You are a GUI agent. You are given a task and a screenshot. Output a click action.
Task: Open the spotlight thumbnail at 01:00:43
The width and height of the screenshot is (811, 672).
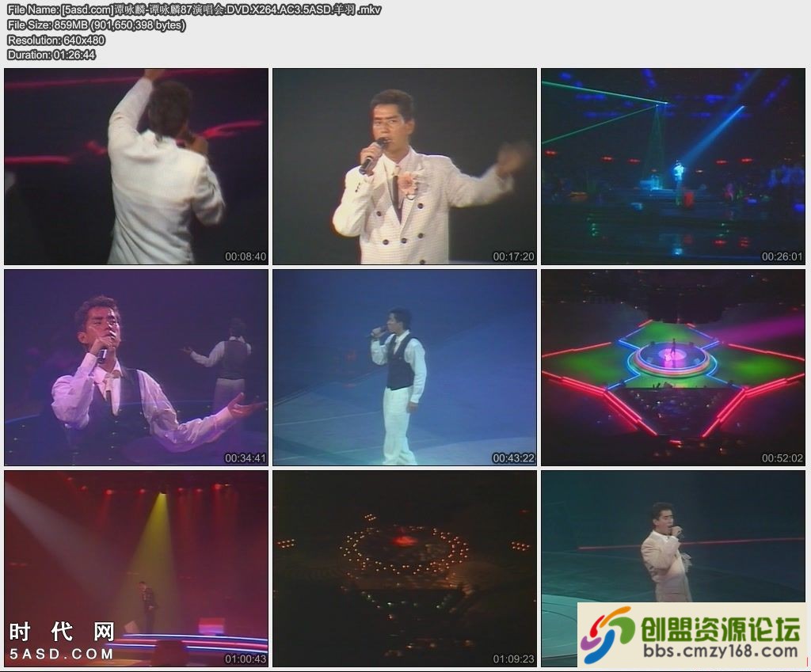(x=136, y=568)
